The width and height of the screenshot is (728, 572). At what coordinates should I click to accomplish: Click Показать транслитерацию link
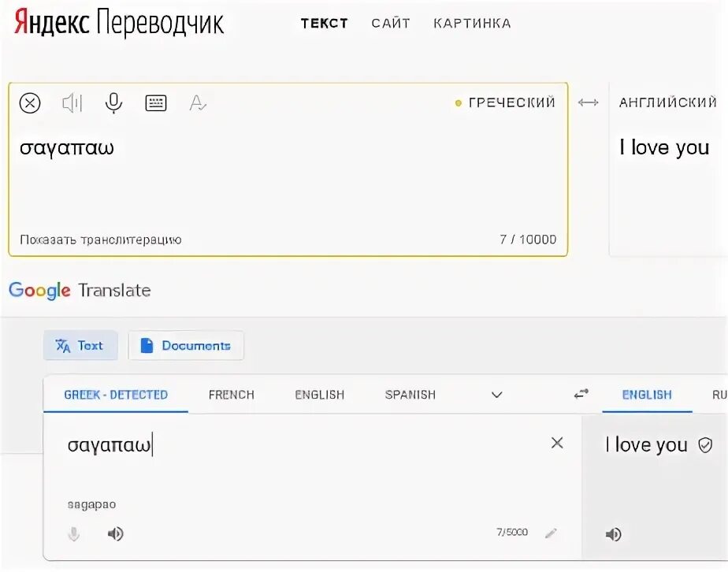point(100,240)
